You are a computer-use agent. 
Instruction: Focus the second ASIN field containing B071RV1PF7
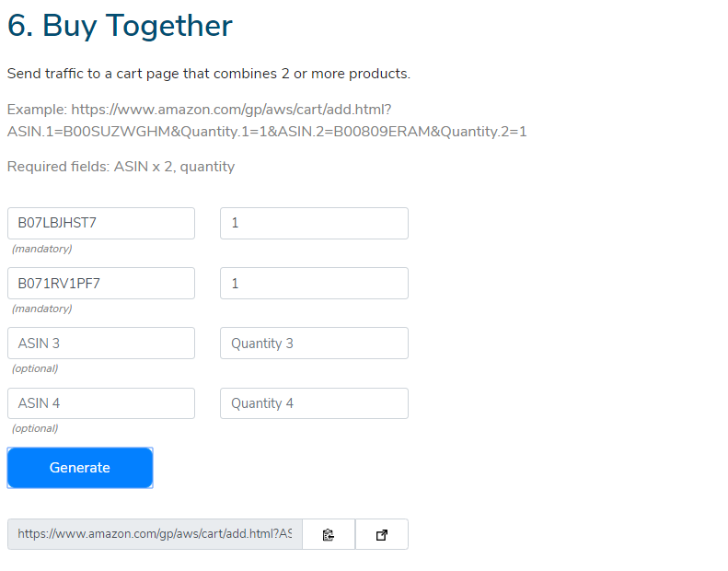tap(101, 284)
